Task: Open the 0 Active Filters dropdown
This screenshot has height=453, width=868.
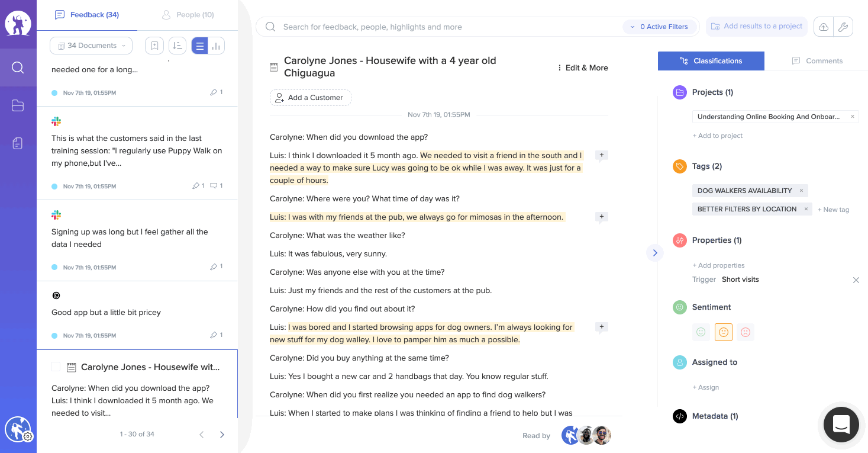Action: tap(659, 27)
